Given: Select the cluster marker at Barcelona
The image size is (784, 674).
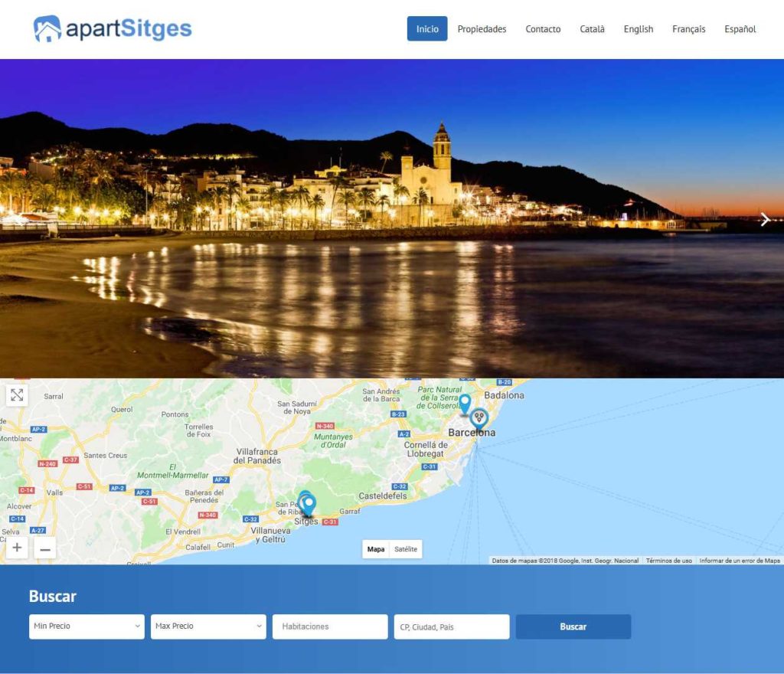Looking at the screenshot, I should 479,418.
